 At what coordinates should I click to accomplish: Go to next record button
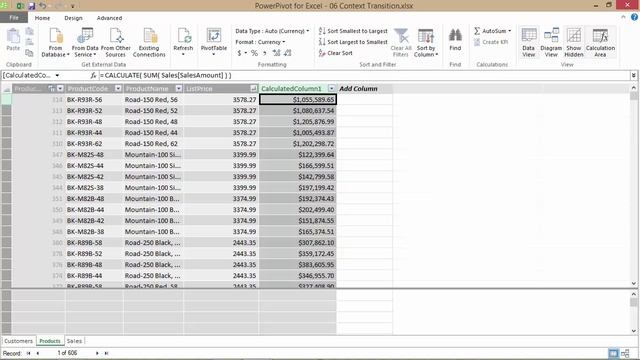[x=97, y=353]
